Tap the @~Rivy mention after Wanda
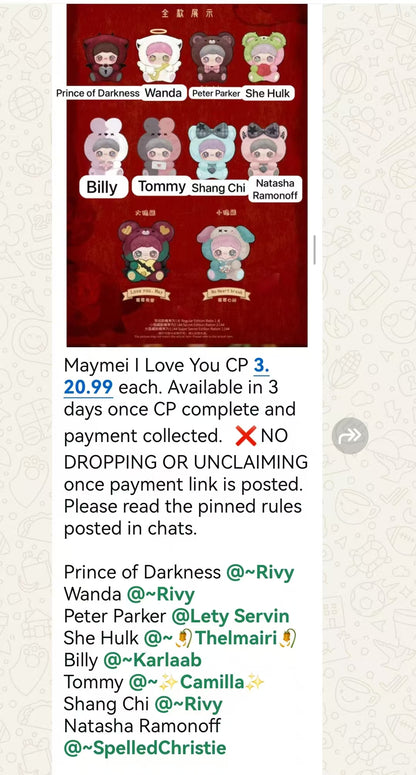416x775 pixels. point(161,594)
